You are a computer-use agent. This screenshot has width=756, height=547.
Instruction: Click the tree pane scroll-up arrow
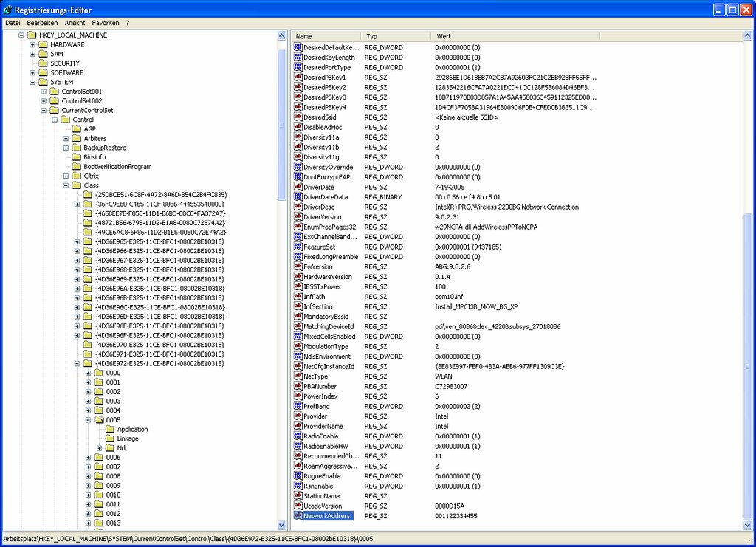coord(281,35)
